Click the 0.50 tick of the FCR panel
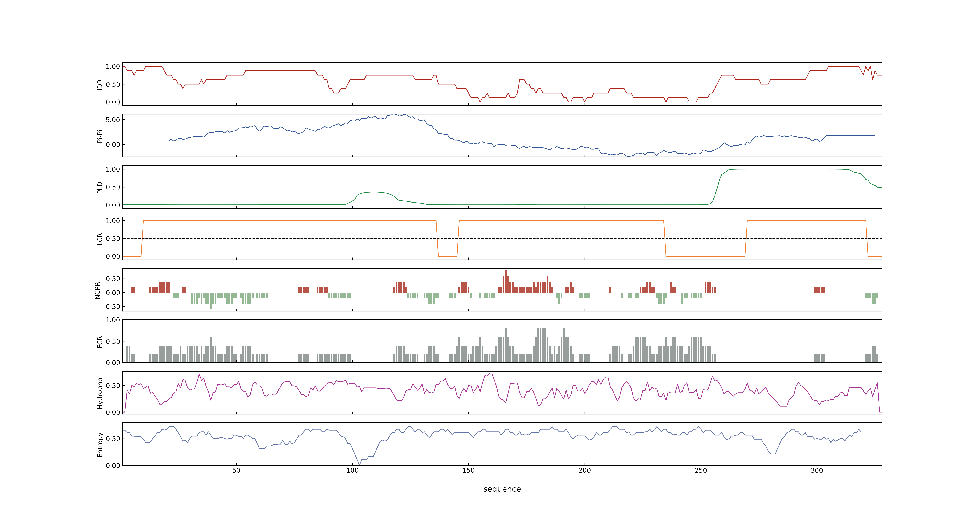Screen dimensions: 980x523 tap(113, 341)
